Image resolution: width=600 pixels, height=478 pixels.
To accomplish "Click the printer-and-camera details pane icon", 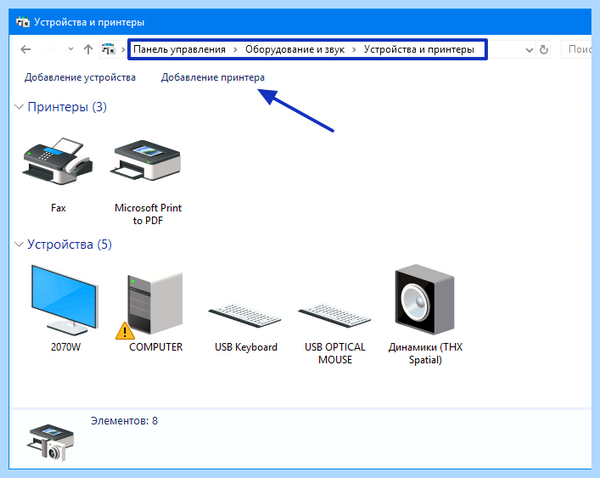I will tap(51, 443).
